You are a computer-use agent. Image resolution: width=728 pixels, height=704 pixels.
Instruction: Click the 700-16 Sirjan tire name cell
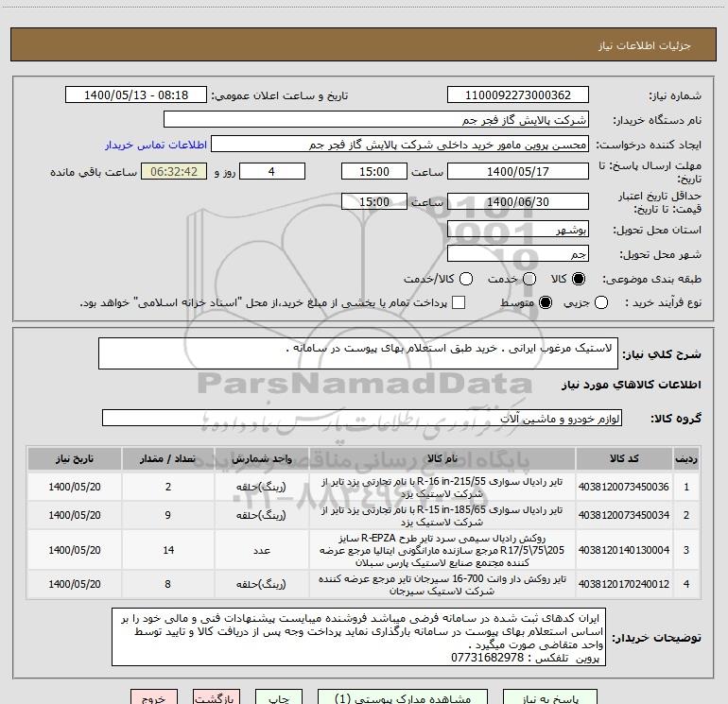442,584
